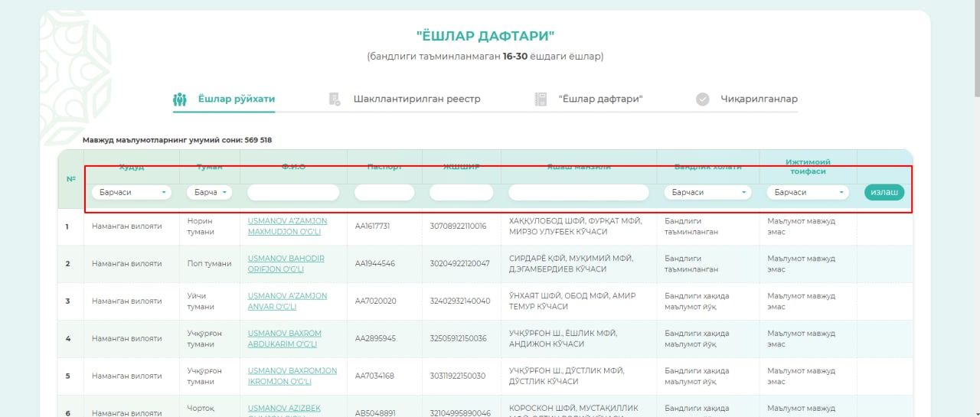Open USMANOV BAXROMJON IKROMJON O'G'LI link

click(x=292, y=376)
